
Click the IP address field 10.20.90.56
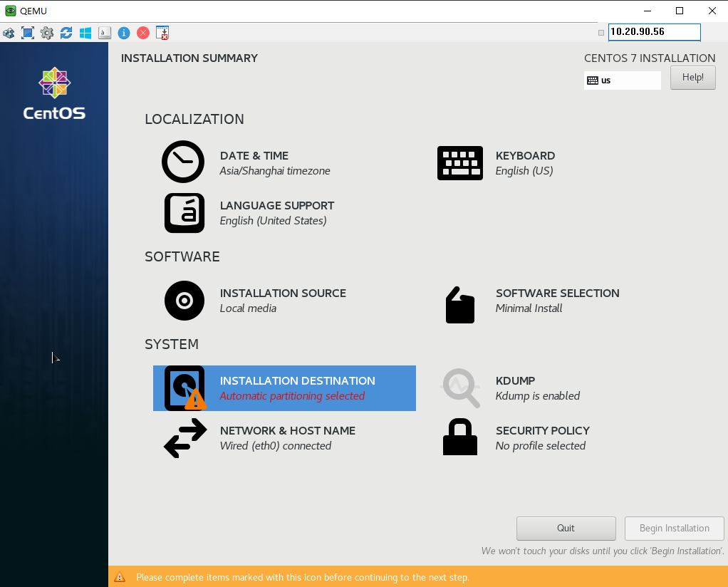click(x=654, y=32)
